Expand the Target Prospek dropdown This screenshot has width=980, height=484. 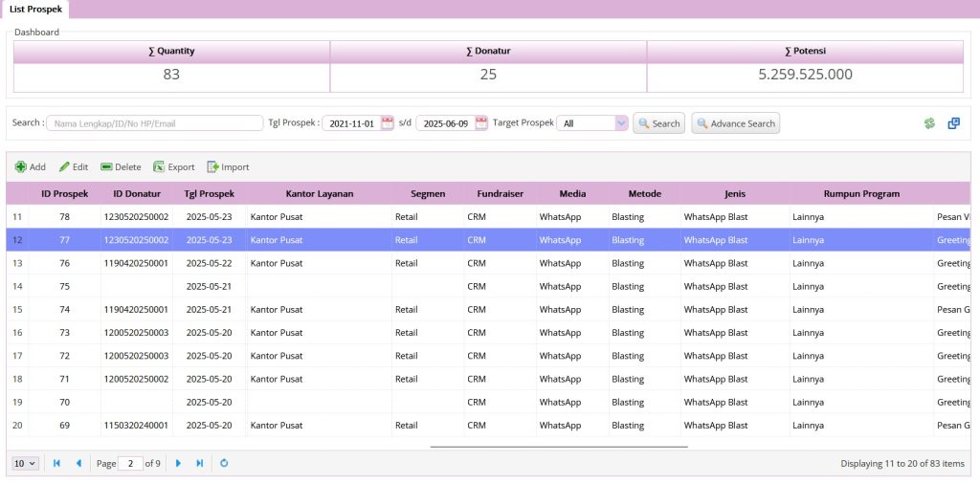click(620, 123)
